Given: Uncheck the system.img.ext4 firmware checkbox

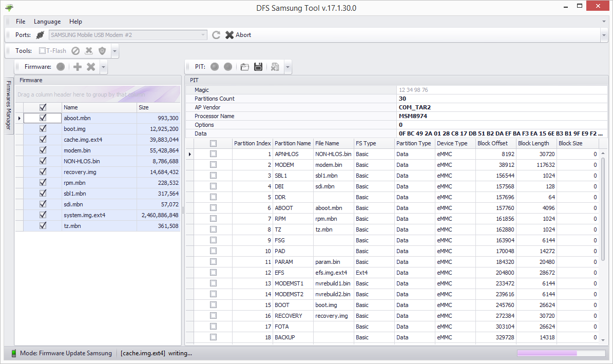Looking at the screenshot, I should click(x=43, y=215).
